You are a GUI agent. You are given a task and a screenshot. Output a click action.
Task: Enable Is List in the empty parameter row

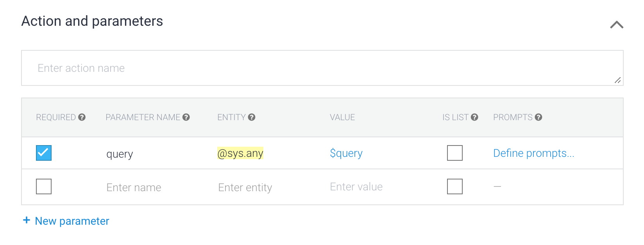tap(454, 186)
